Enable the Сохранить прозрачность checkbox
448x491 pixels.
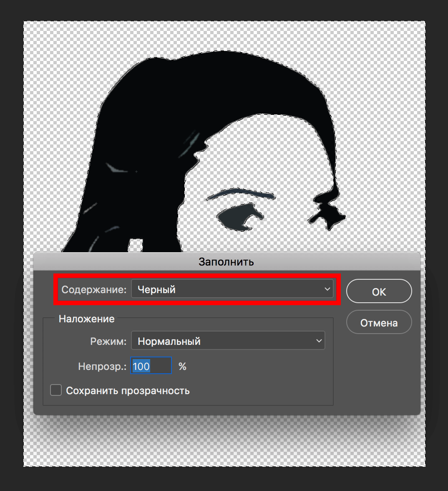tap(55, 390)
